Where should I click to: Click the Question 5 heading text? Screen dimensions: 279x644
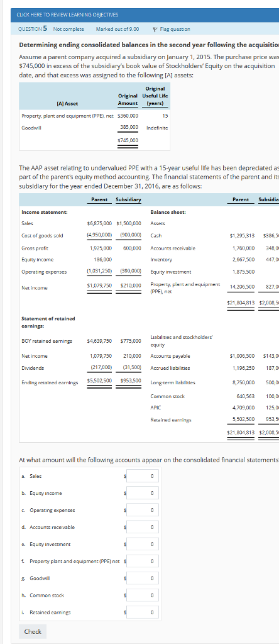tap(33, 29)
